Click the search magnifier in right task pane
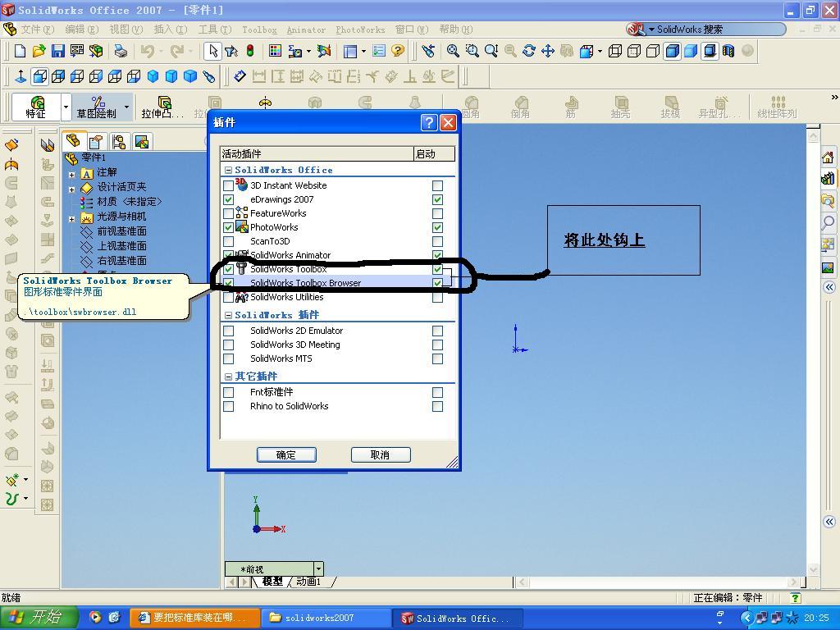This screenshot has height=630, width=840. pos(828,221)
